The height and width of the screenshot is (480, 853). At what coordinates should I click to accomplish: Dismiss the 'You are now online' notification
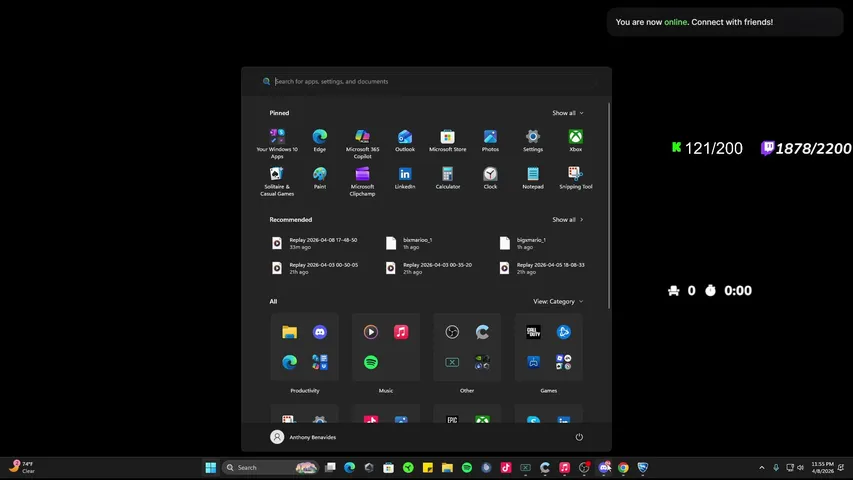tap(725, 22)
